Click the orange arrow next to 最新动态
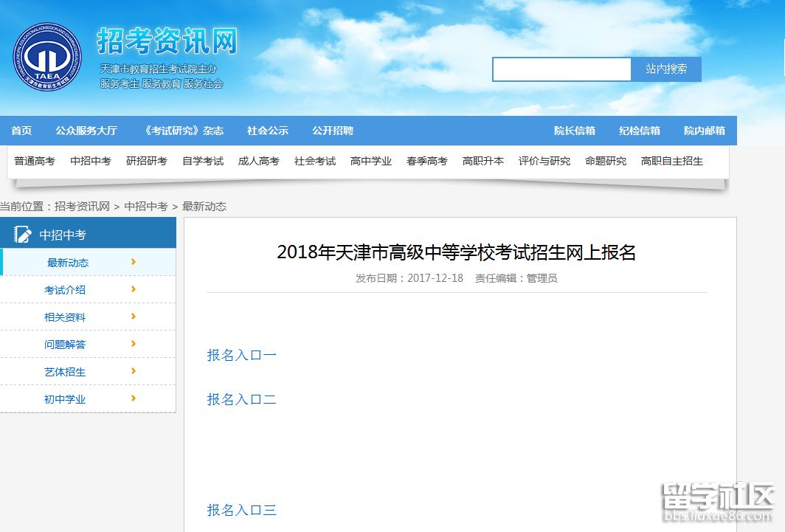The height and width of the screenshot is (532, 785). (134, 262)
